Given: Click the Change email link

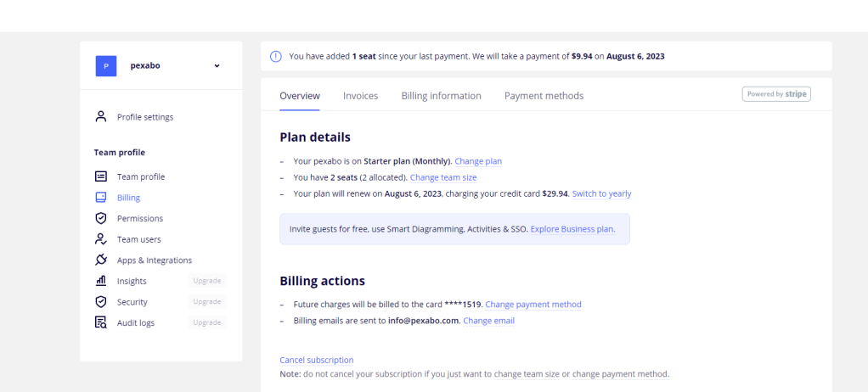Looking at the screenshot, I should [x=489, y=321].
